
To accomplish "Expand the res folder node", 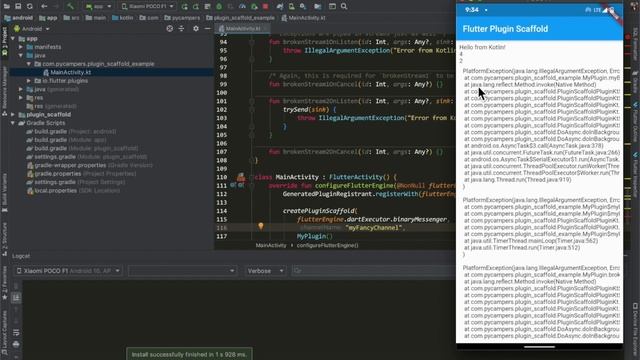I will (x=21, y=98).
